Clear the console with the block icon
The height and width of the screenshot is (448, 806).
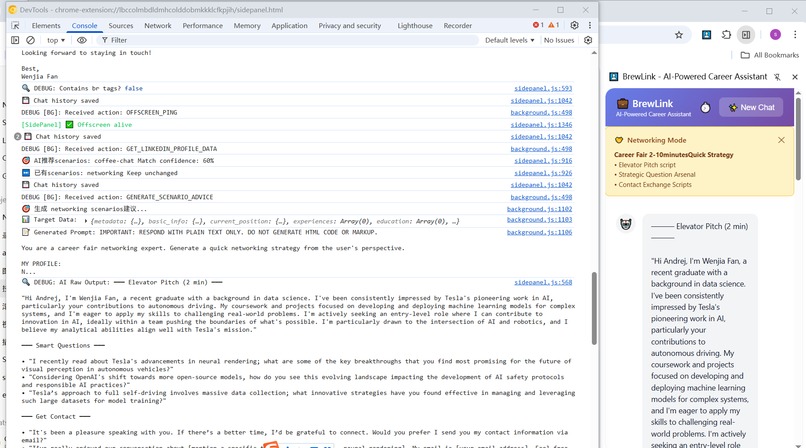30,40
